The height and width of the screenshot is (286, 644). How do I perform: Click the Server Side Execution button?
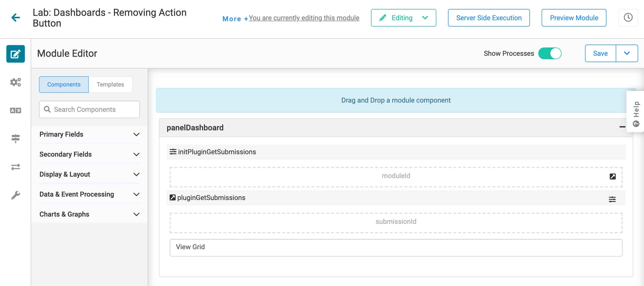click(489, 18)
